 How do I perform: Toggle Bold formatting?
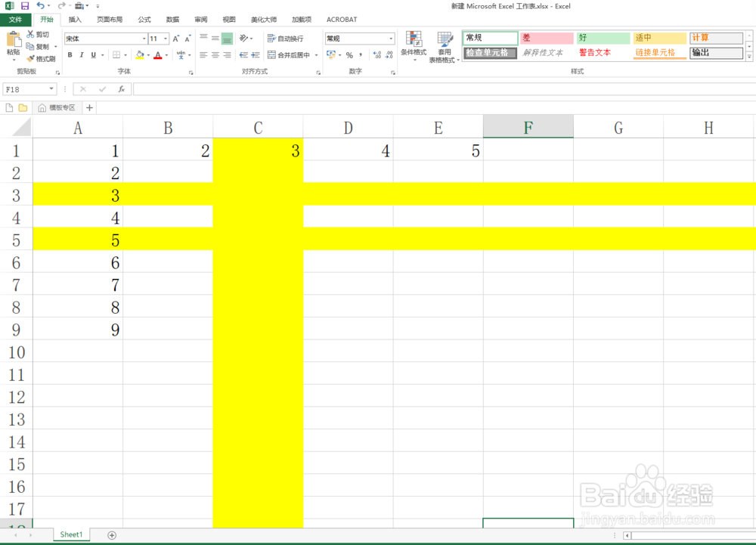coord(70,55)
